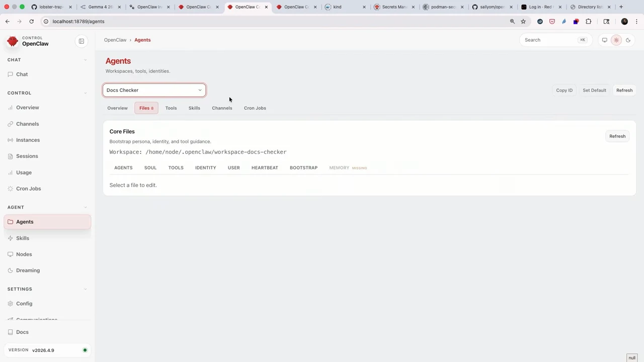Image resolution: width=644 pixels, height=362 pixels.
Task: Switch to dark theme moon icon
Action: pyautogui.click(x=628, y=40)
